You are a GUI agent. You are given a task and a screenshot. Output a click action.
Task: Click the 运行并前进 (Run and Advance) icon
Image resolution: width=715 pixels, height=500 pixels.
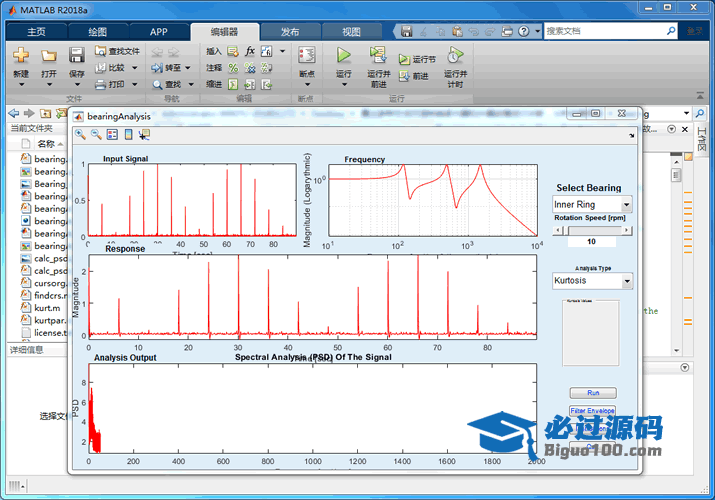pos(378,55)
